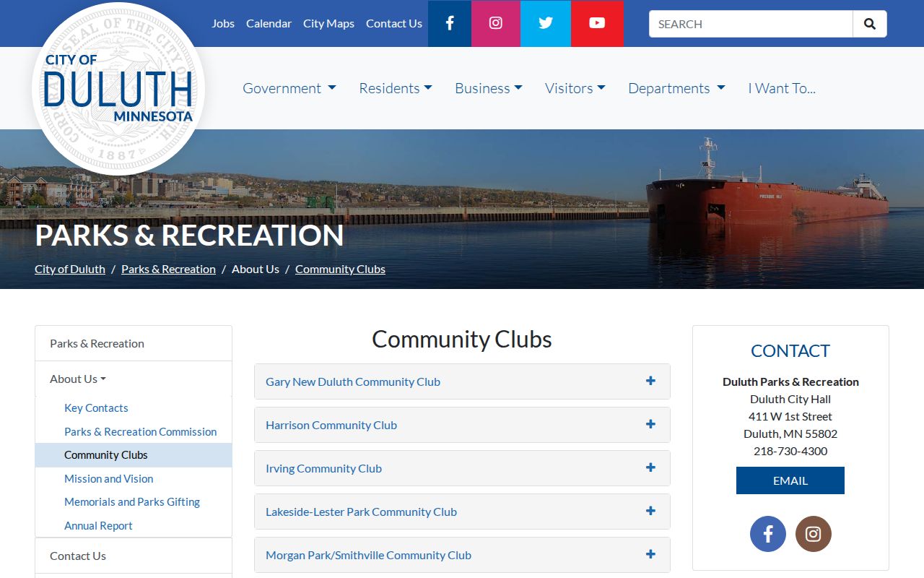
Task: Click plus icon for Lakeside-Lester Park club
Action: coord(650,511)
